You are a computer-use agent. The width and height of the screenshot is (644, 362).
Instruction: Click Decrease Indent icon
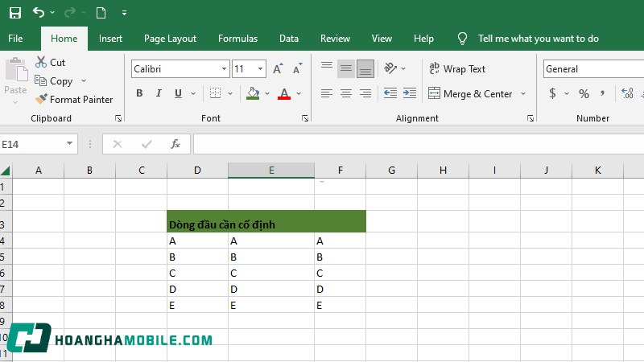pos(390,93)
